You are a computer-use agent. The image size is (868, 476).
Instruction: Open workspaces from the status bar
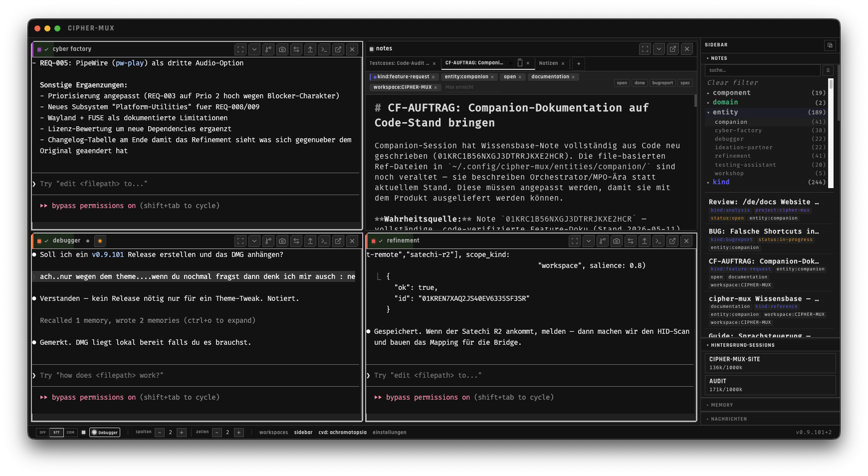(x=273, y=433)
